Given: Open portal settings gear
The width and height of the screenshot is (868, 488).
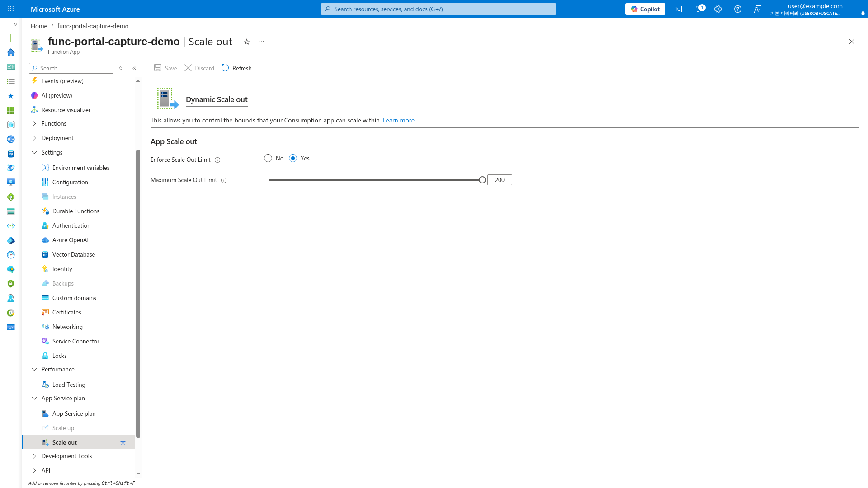Looking at the screenshot, I should (x=718, y=9).
